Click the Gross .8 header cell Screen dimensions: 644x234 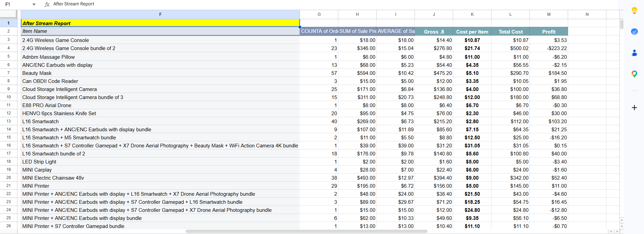click(434, 32)
